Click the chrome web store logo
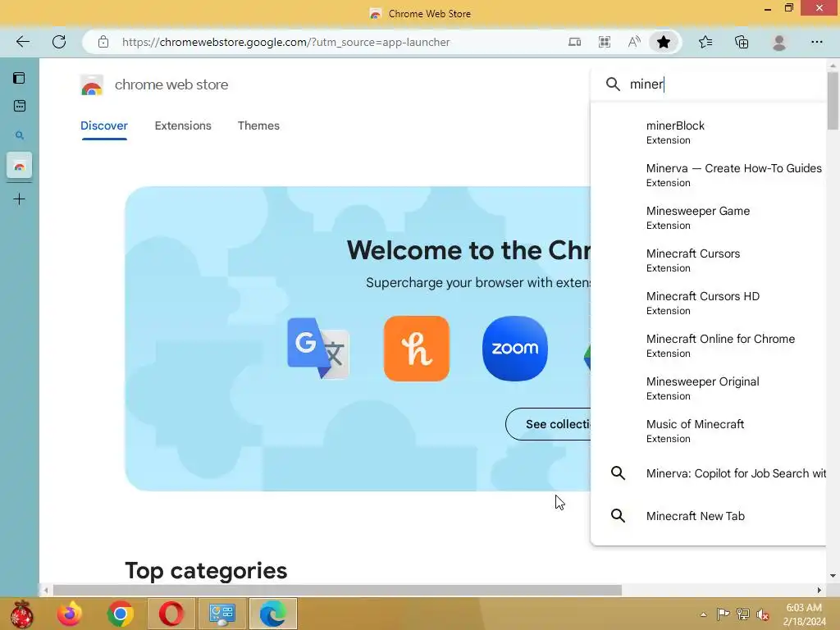Viewport: 840px width, 630px height. pos(92,85)
